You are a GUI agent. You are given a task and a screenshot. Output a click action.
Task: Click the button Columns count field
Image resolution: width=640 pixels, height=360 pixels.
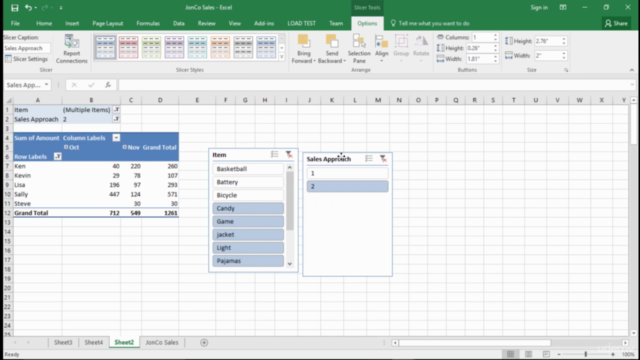coord(482,37)
